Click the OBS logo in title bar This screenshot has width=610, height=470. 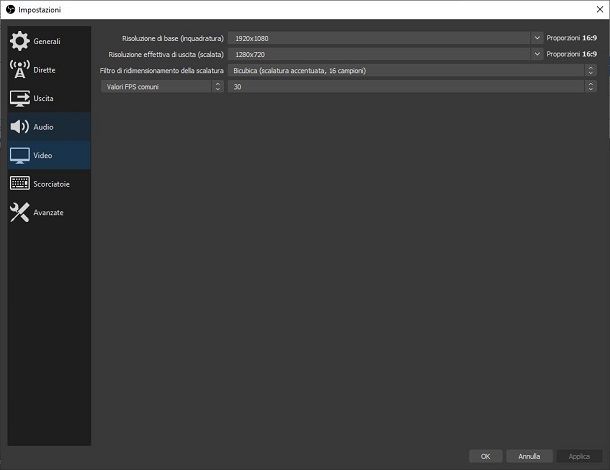tap(10, 9)
